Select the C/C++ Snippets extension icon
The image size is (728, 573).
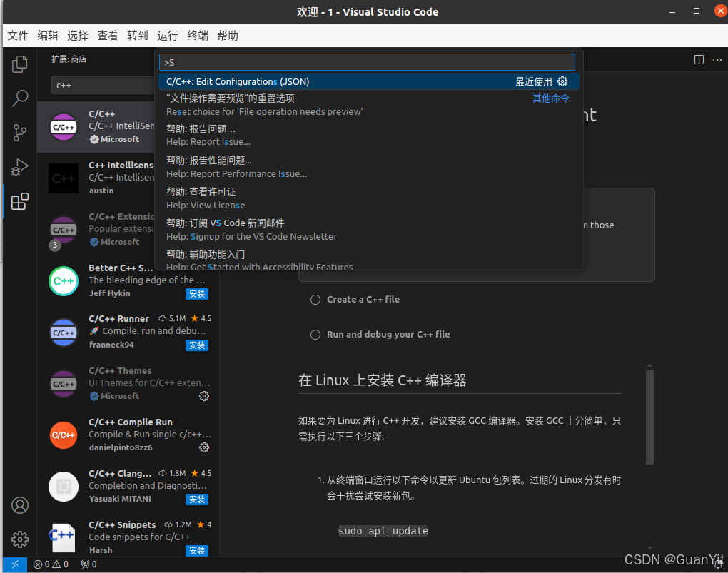point(64,538)
